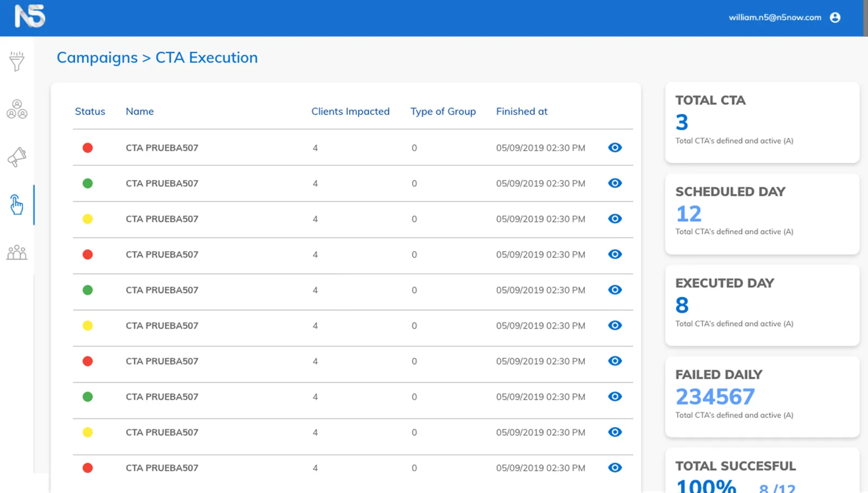Image resolution: width=868 pixels, height=493 pixels.
Task: Click green status dot in fifth row
Action: tap(87, 290)
